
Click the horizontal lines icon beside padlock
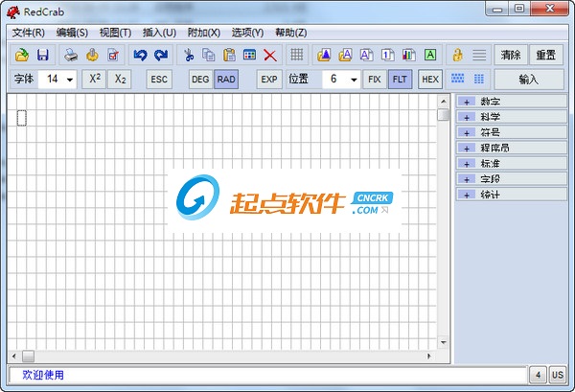[479, 55]
